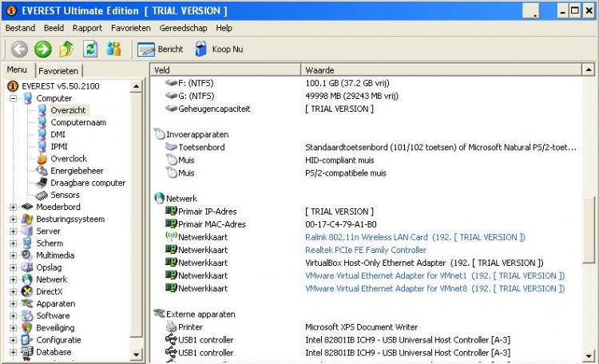Open the Help menu
The image size is (599, 364).
[224, 28]
